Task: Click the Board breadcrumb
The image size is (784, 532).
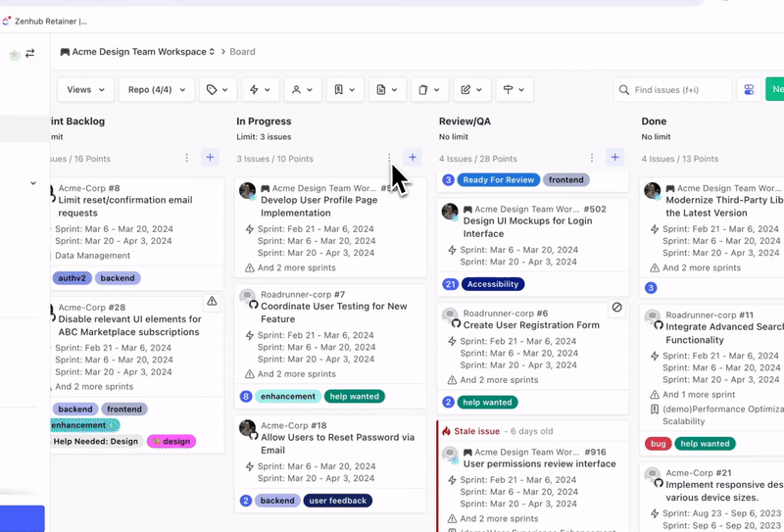Action: [242, 52]
